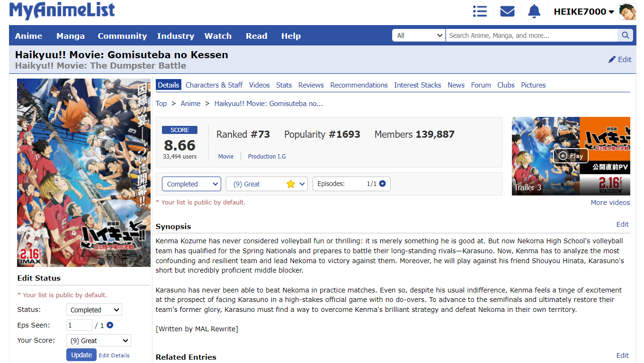Image resolution: width=644 pixels, height=363 pixels.
Task: Click the Movie type link
Action: pos(226,157)
